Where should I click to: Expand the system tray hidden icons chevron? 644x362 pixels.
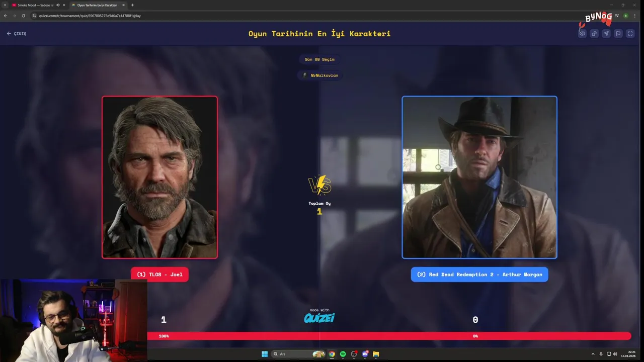[593, 354]
